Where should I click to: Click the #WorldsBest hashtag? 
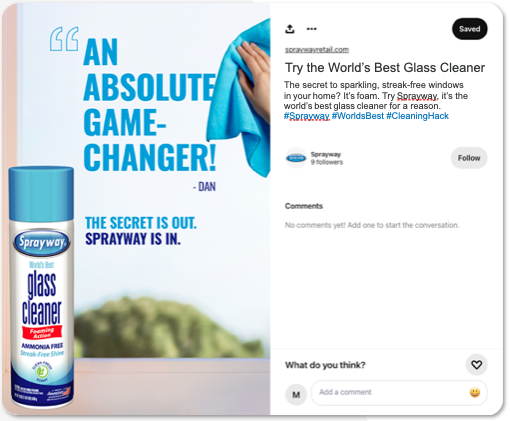[358, 116]
